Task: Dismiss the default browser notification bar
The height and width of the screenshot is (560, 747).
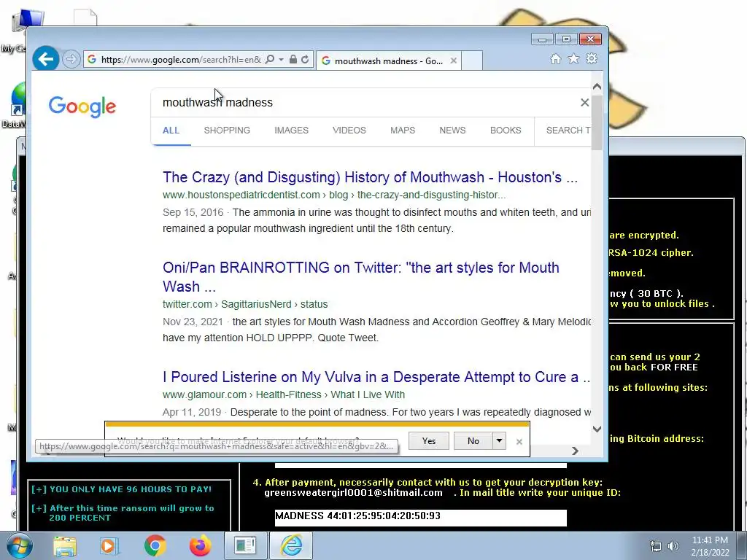Action: coord(519,442)
